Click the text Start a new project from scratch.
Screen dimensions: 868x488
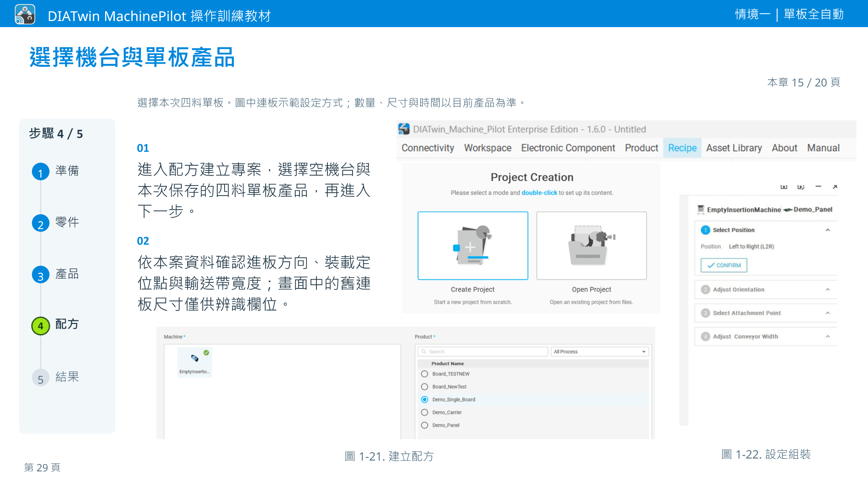(x=473, y=302)
